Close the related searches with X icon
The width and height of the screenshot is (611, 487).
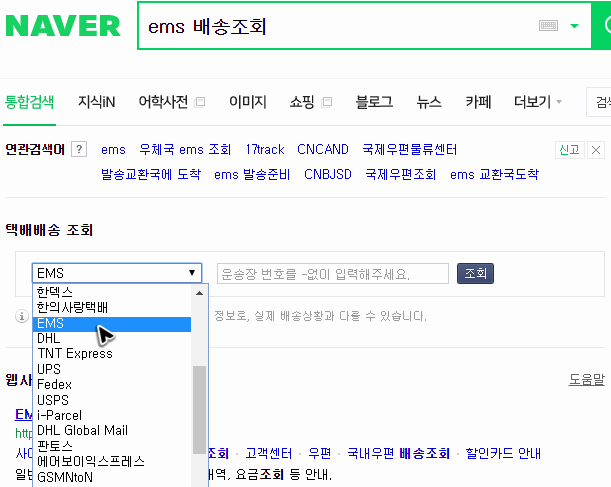point(595,150)
